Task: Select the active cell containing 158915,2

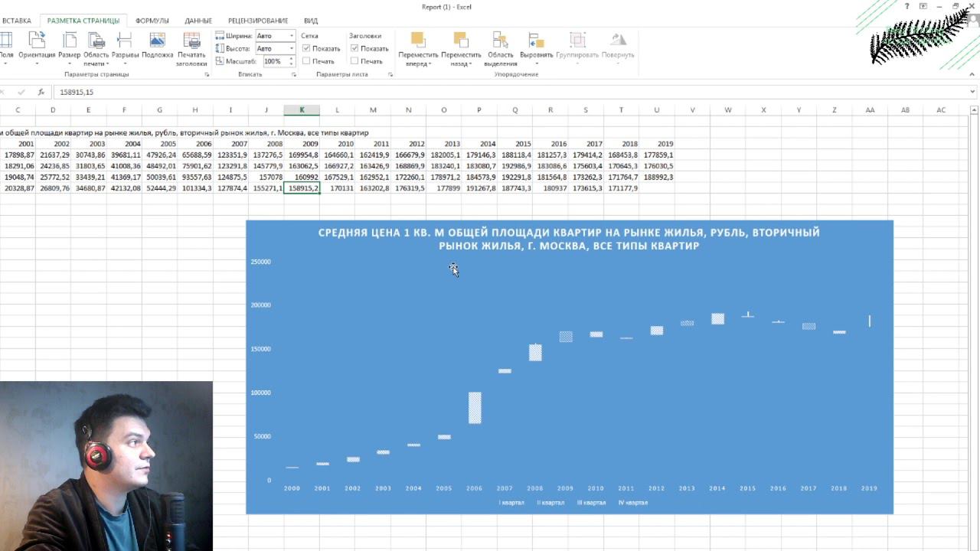Action: 302,188
